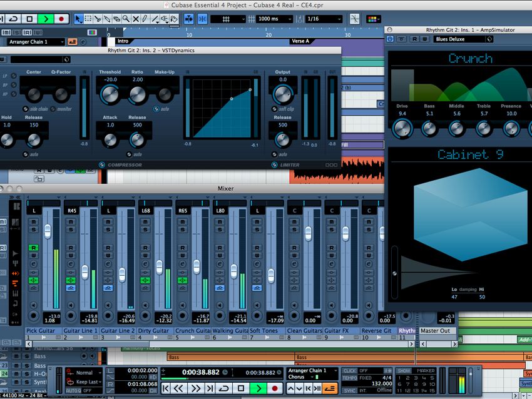The width and height of the screenshot is (532, 399).
Task: Click the compressor Threshold knob
Action: [x=110, y=94]
